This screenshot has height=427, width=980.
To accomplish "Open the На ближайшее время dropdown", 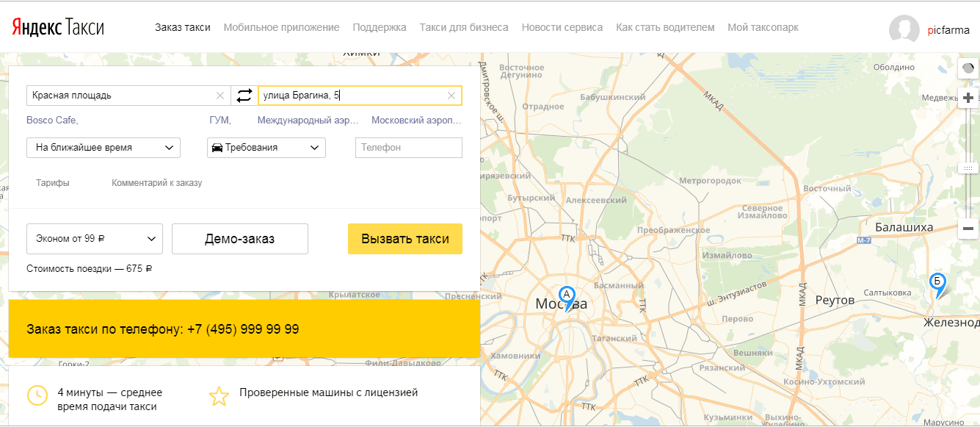I will tap(104, 148).
